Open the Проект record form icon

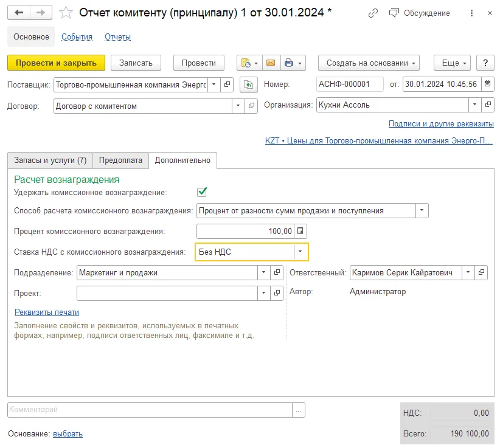tap(277, 293)
